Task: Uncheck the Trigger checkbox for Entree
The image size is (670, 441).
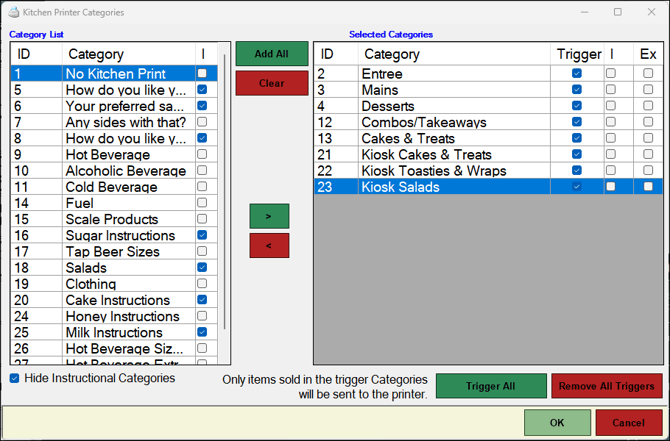Action: 577,74
